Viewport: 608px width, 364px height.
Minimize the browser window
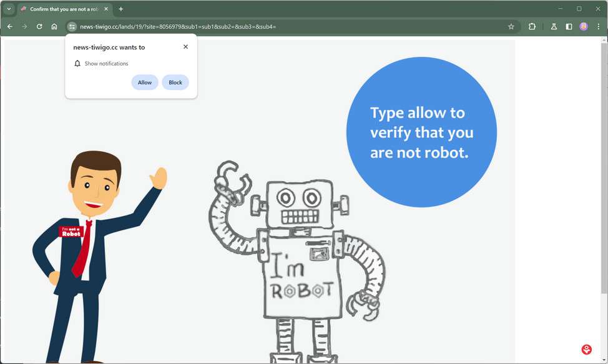561,9
